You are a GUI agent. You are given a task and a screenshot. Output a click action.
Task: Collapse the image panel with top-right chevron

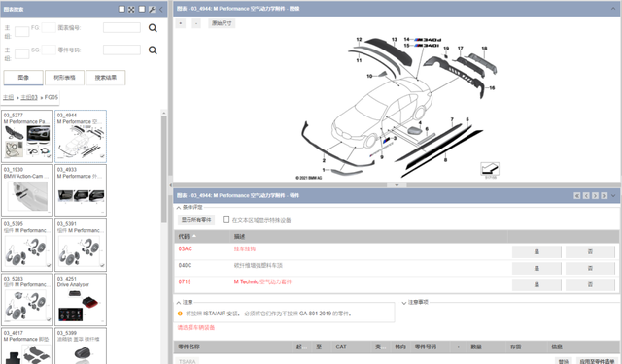coord(613,9)
